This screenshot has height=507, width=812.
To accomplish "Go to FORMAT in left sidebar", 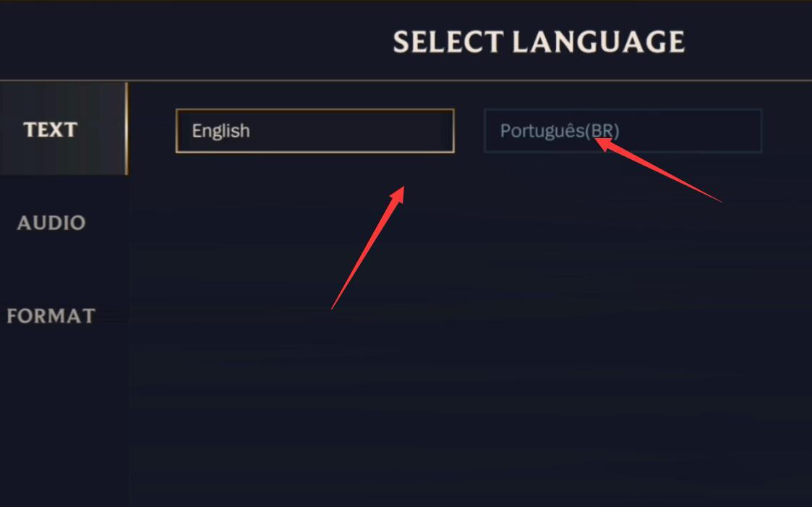I will coord(51,316).
